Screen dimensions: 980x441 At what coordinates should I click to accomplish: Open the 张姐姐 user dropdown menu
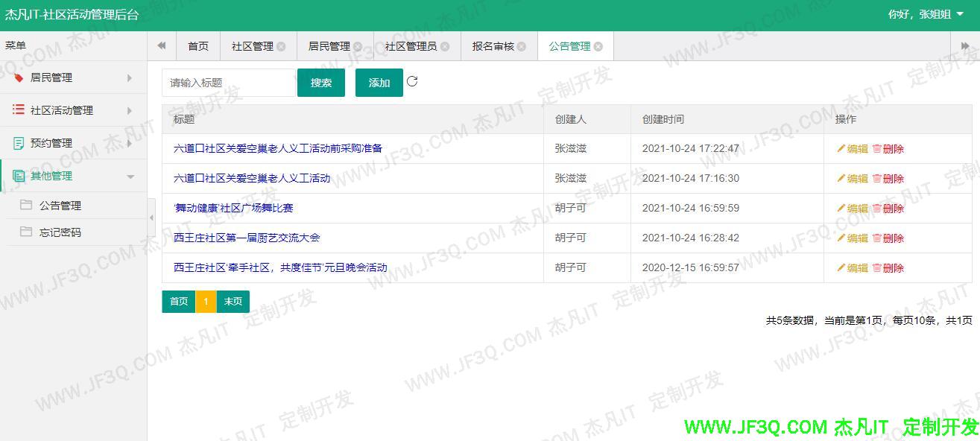tap(926, 13)
